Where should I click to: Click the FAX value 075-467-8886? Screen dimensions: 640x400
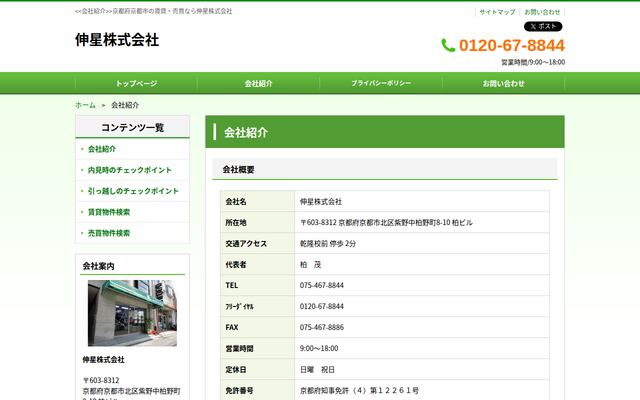(x=322, y=327)
